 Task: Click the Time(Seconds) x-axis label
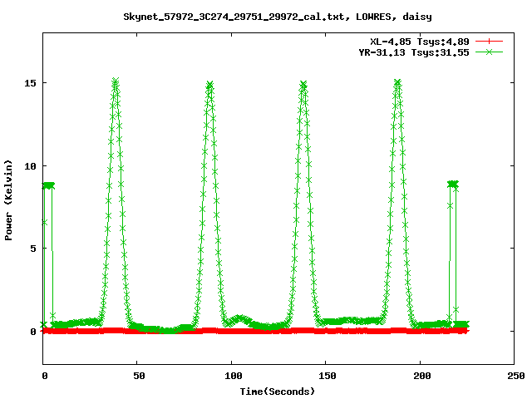[x=278, y=392]
